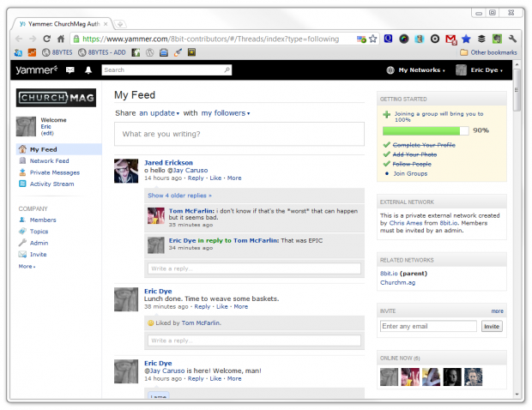This screenshot has height=410, width=532.
Task: Expand 'Show 4 older replies'
Action: coord(179,196)
